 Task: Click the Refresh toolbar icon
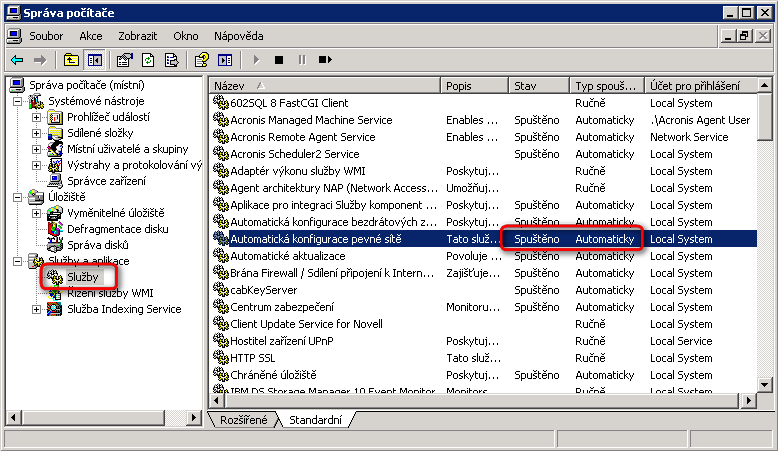point(148,60)
